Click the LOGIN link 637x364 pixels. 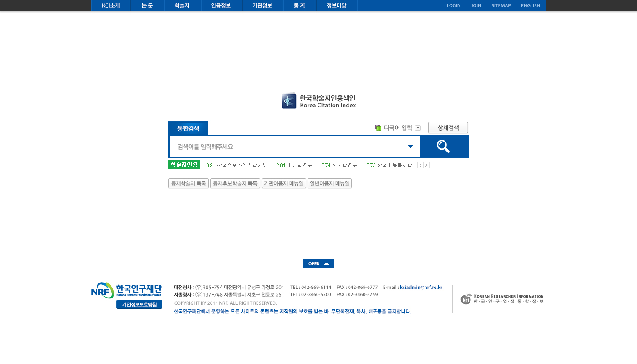click(454, 6)
